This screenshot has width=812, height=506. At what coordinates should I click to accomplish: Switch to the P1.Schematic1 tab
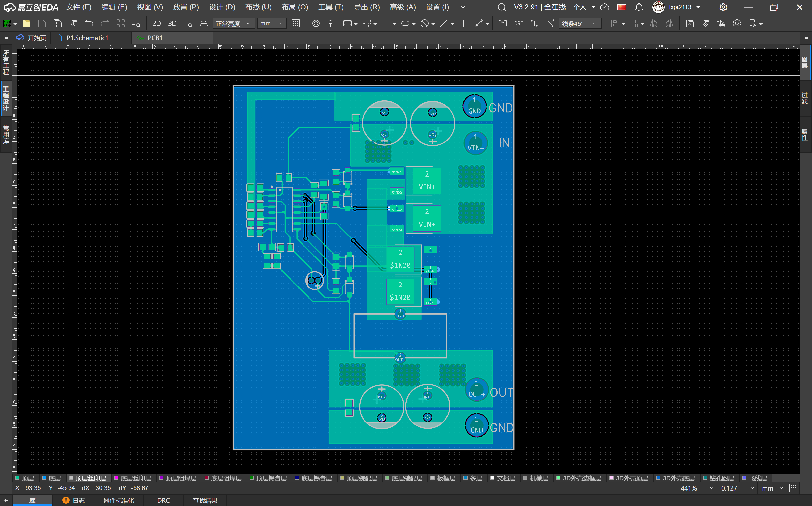[x=87, y=38]
